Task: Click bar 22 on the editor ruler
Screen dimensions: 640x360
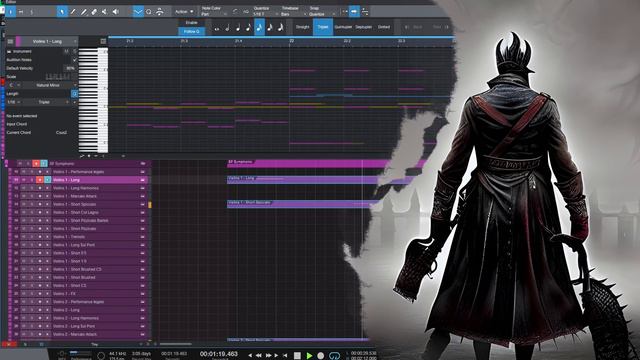Action: (291, 41)
